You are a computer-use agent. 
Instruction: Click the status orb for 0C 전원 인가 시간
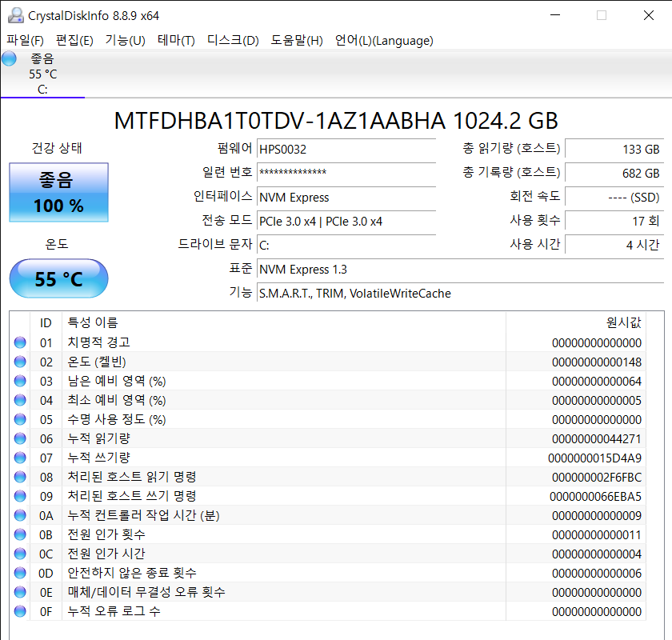point(20,554)
